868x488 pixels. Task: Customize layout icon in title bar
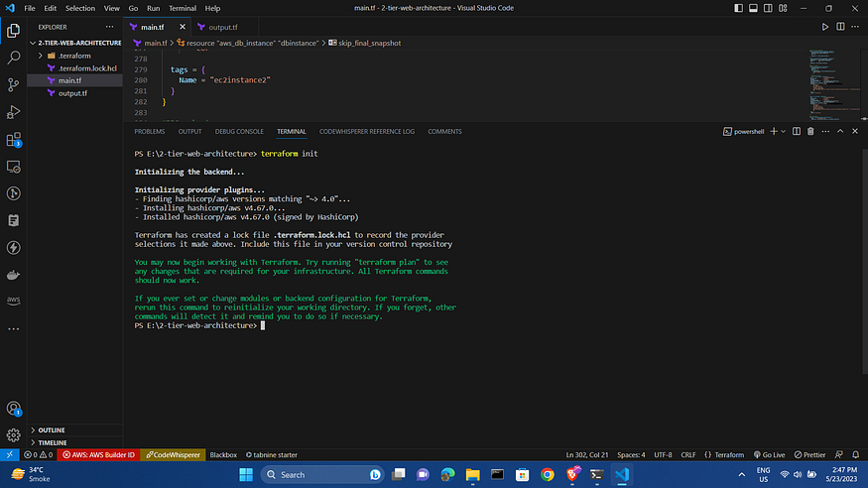point(783,8)
